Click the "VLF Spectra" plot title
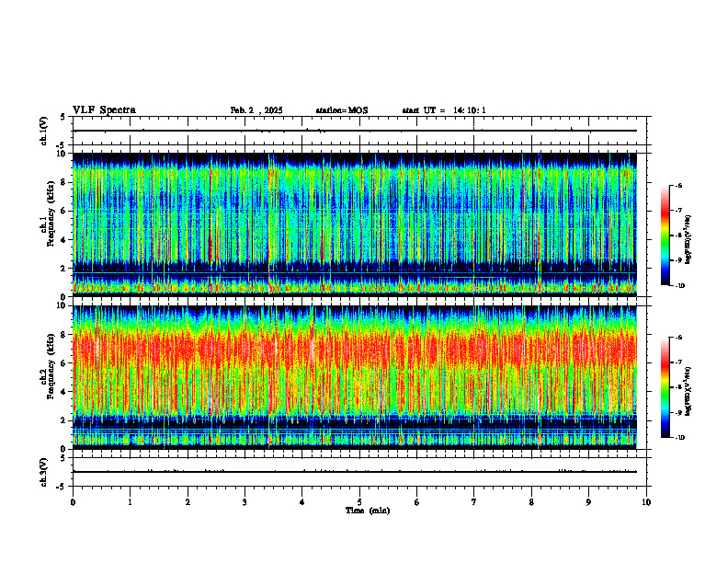Screen dimensions: 728x563 [x=104, y=110]
